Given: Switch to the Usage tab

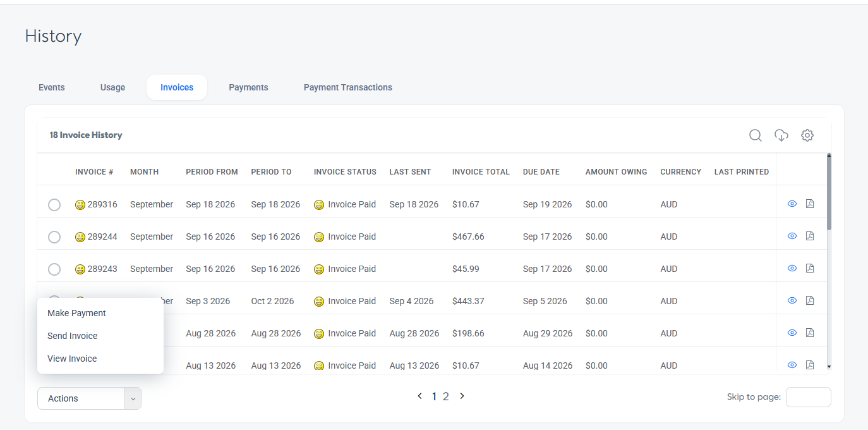Looking at the screenshot, I should (112, 87).
